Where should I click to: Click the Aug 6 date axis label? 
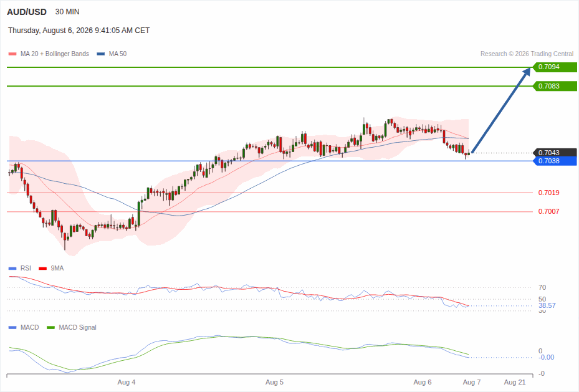(423, 383)
